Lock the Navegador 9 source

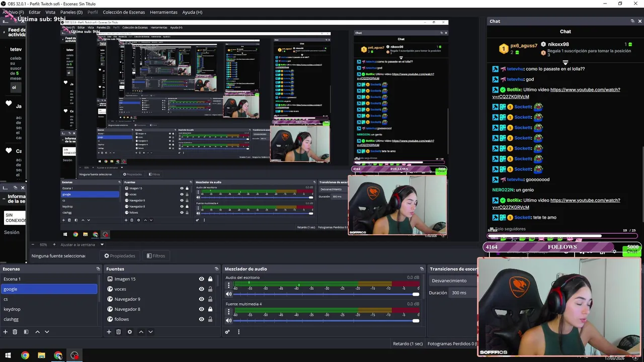pyautogui.click(x=210, y=299)
